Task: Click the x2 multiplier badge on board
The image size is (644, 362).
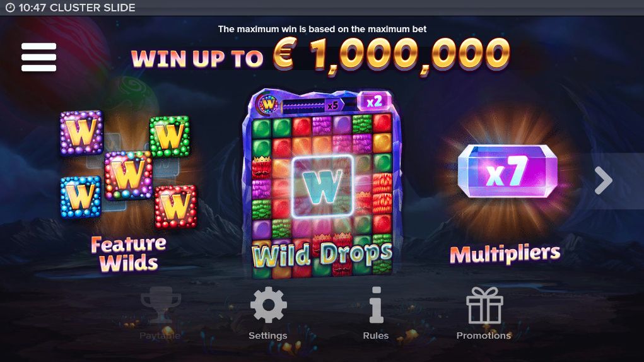Action: (x=374, y=101)
